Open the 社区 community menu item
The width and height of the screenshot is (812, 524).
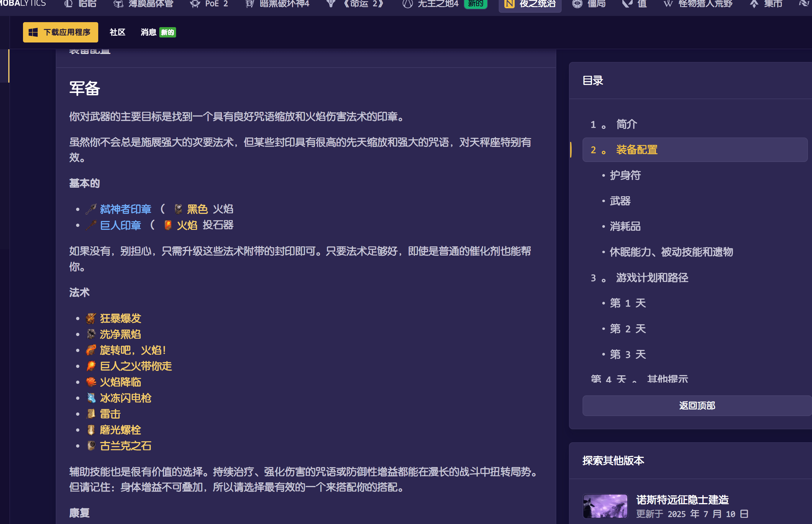[x=117, y=32]
